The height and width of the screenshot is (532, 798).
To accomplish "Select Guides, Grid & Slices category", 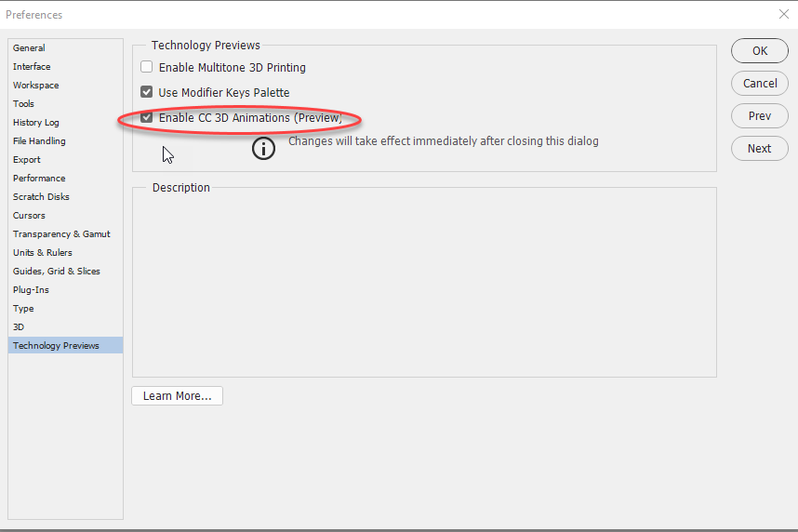I will point(56,271).
